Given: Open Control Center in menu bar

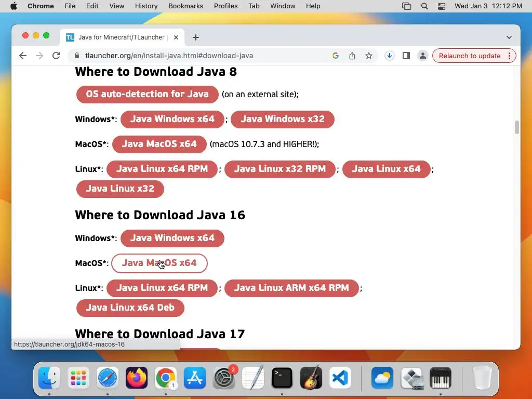Looking at the screenshot, I should [x=442, y=6].
